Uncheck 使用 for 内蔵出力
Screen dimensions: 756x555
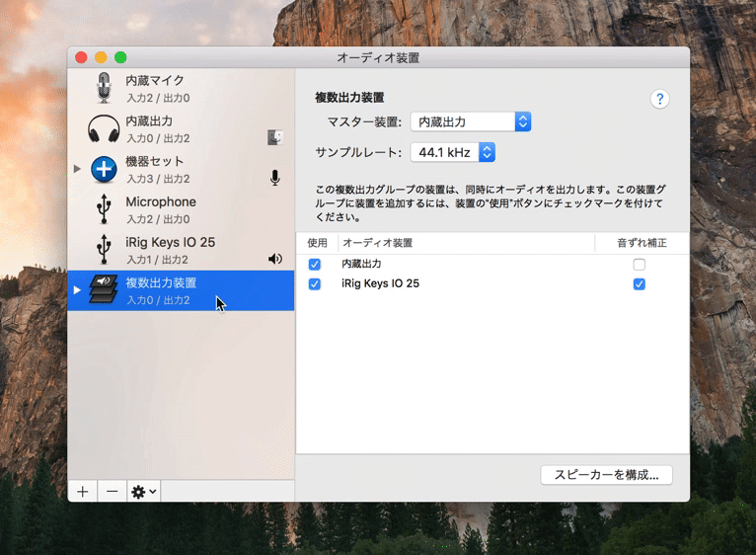pyautogui.click(x=315, y=265)
